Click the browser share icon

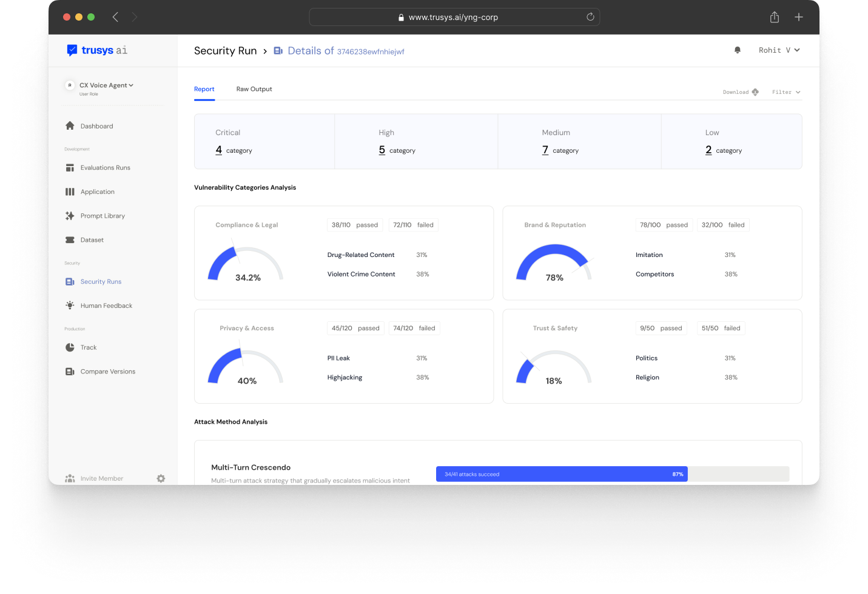point(774,18)
